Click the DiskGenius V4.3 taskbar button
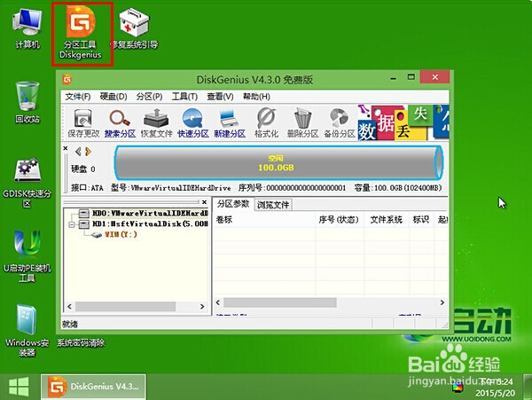 [94, 387]
